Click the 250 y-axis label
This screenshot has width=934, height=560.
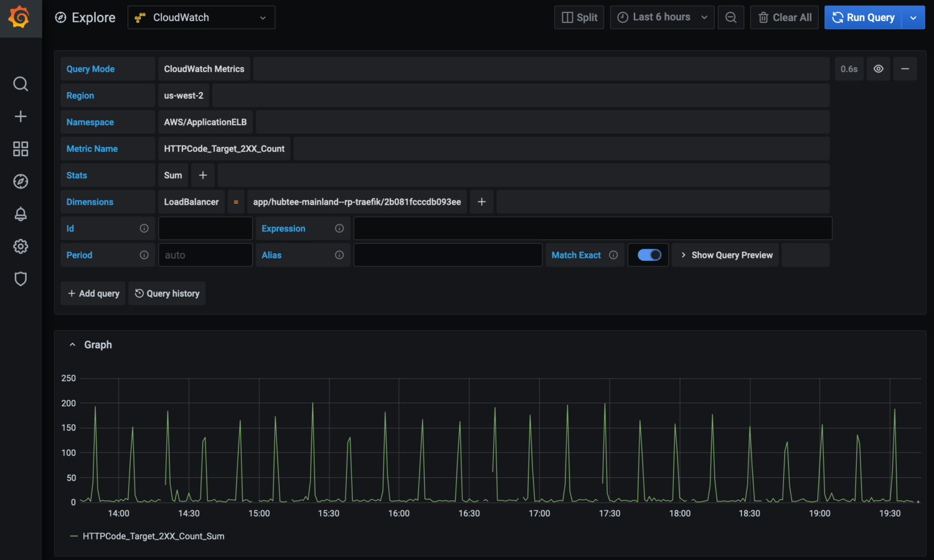pyautogui.click(x=68, y=378)
